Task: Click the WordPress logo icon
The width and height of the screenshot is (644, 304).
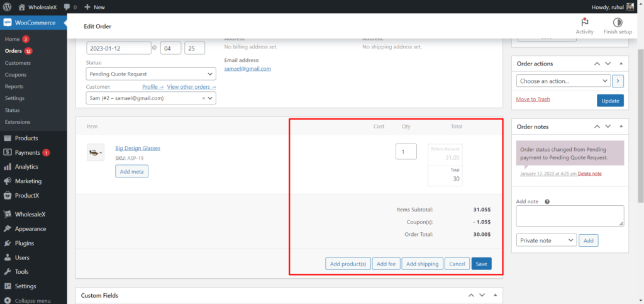Action: tap(8, 7)
